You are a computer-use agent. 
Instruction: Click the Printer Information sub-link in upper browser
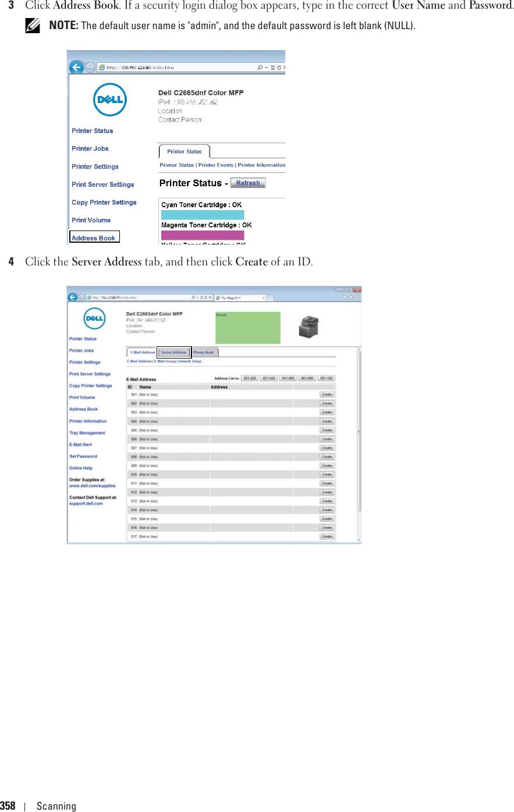click(261, 165)
